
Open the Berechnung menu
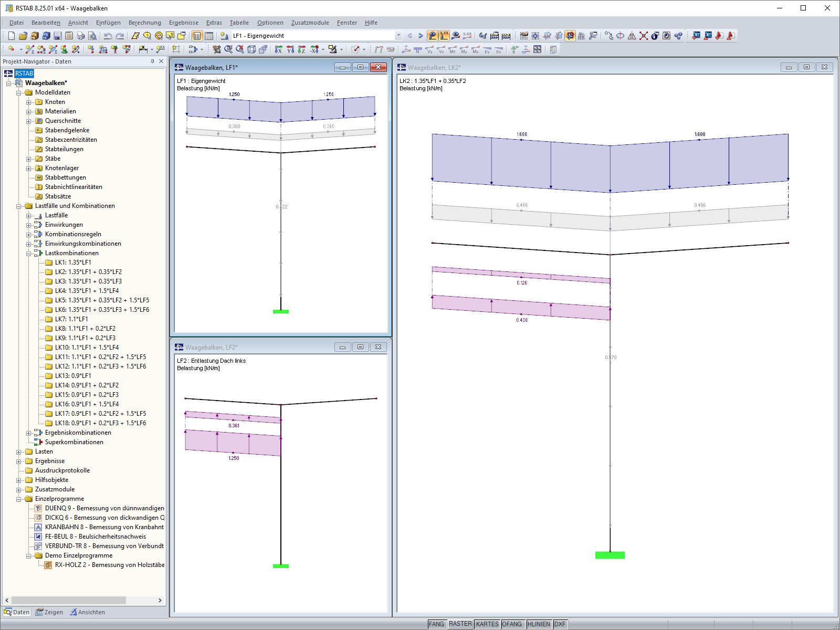coord(145,23)
